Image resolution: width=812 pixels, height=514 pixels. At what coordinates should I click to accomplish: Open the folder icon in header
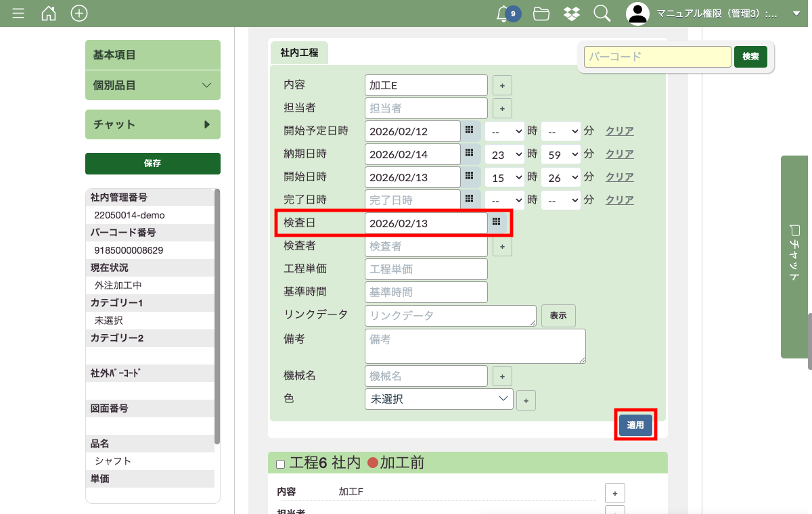click(x=541, y=14)
